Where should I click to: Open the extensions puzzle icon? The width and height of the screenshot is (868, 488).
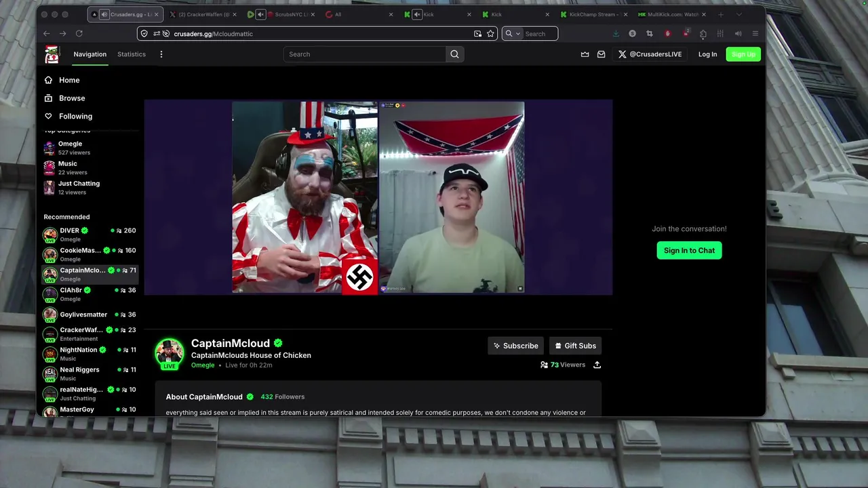(703, 33)
